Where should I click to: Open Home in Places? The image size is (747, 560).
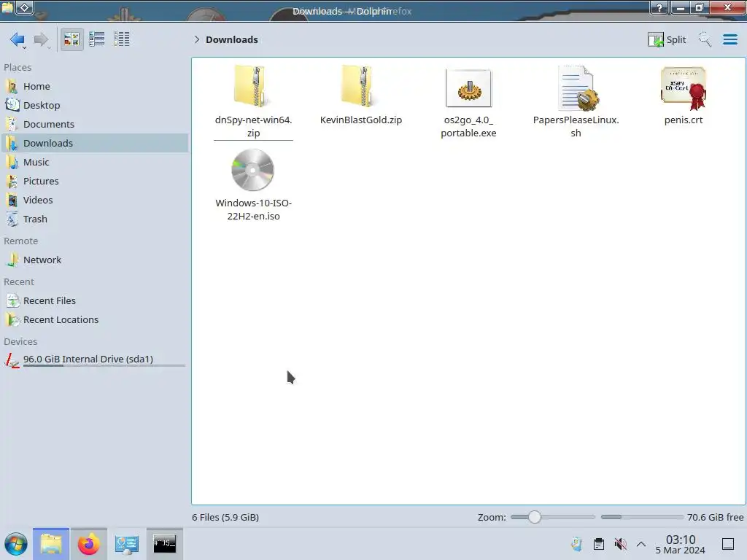click(x=94, y=86)
